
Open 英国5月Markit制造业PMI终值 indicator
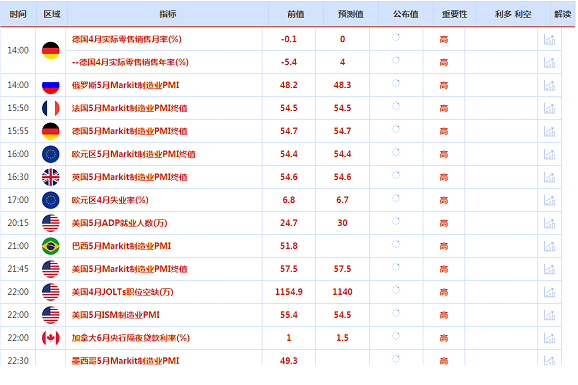pos(129,177)
